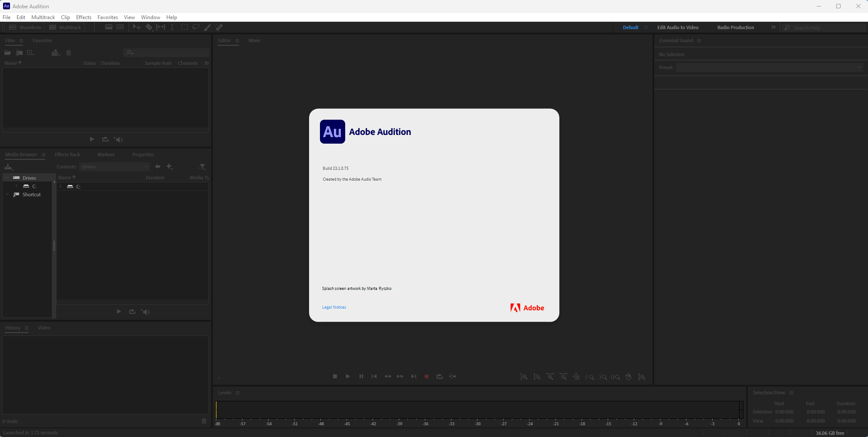Click Zoom In Time icon
The image size is (868, 437).
click(x=550, y=377)
